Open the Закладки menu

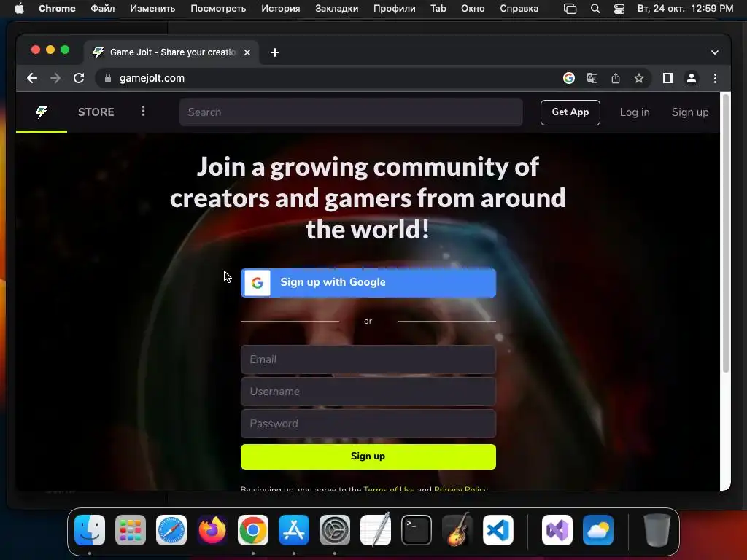click(337, 9)
